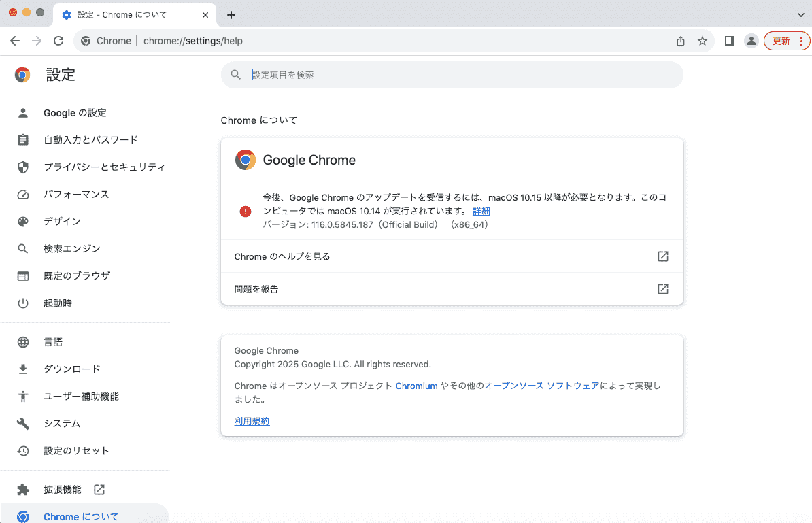Click the 起動時 power icon
Viewport: 812px width, 523px height.
(23, 303)
